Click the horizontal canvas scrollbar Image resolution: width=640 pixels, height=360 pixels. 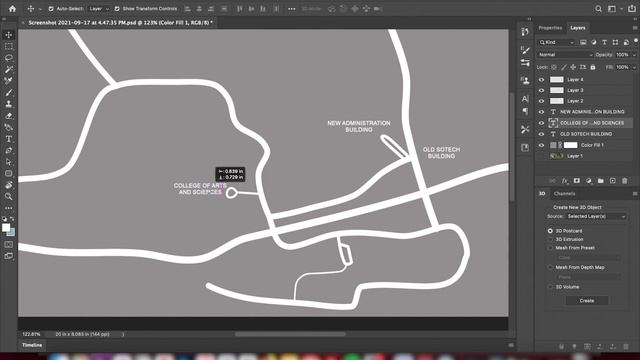(x=290, y=334)
